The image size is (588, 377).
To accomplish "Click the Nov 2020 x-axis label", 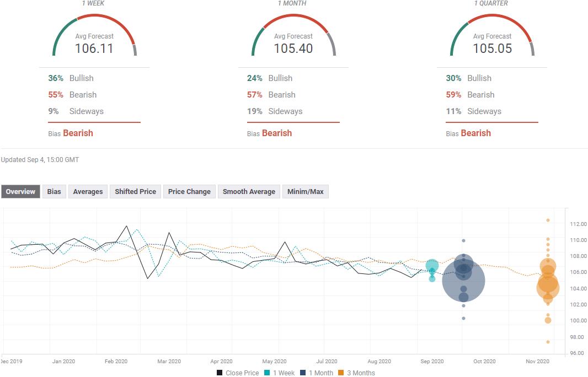I will tap(537, 361).
